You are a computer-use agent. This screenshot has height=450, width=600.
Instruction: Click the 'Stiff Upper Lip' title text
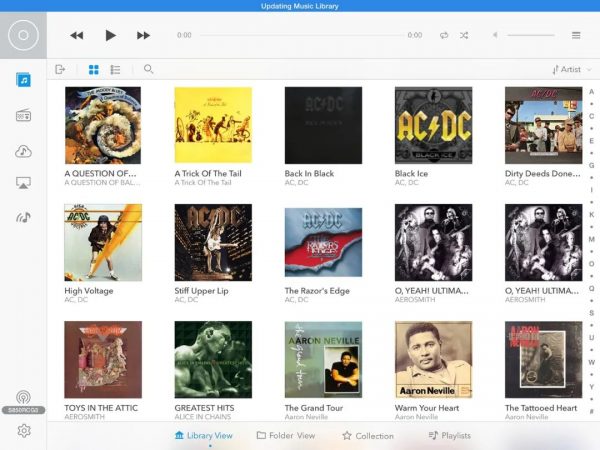(201, 291)
